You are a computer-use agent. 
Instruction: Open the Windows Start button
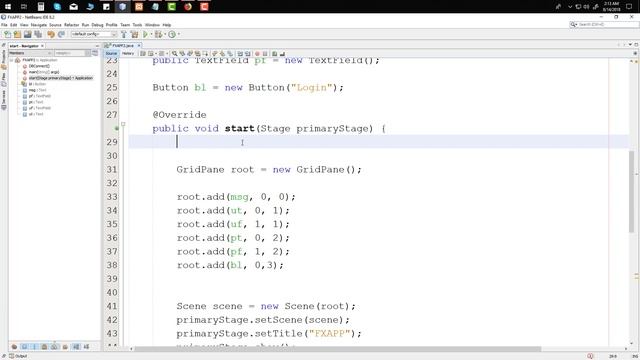(x=8, y=7)
